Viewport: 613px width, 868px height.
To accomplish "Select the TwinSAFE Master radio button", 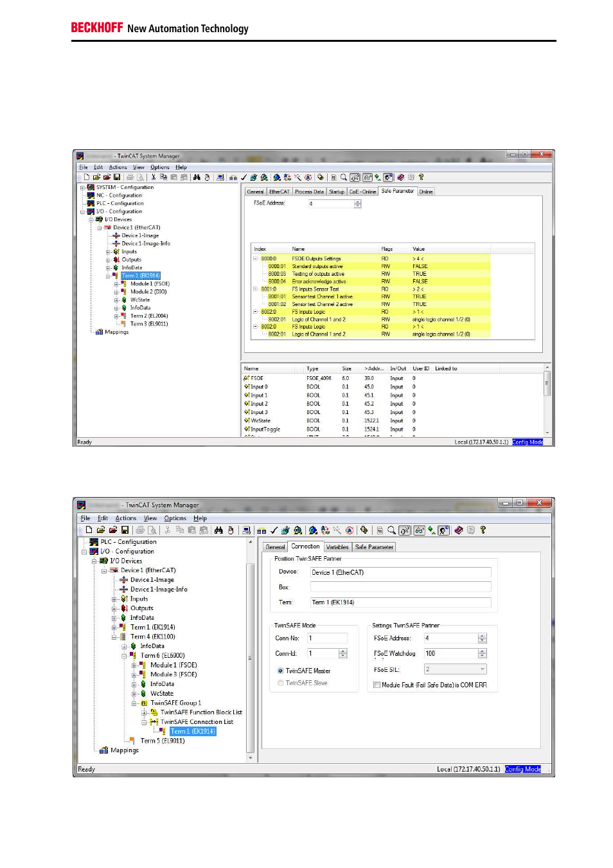I will (280, 671).
